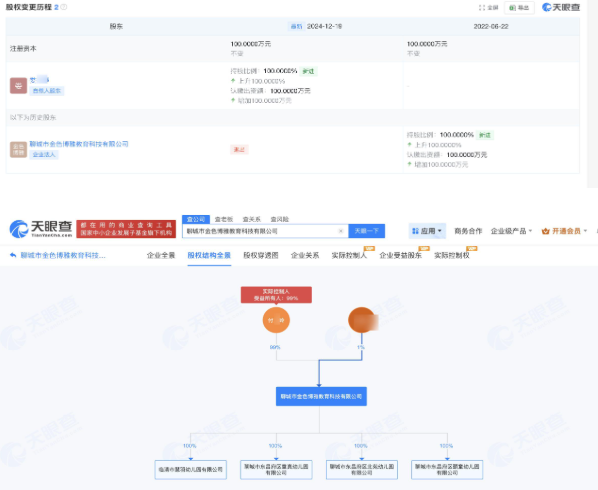Click the 天眼一下 search button
This screenshot has height=490, width=598.
(367, 231)
